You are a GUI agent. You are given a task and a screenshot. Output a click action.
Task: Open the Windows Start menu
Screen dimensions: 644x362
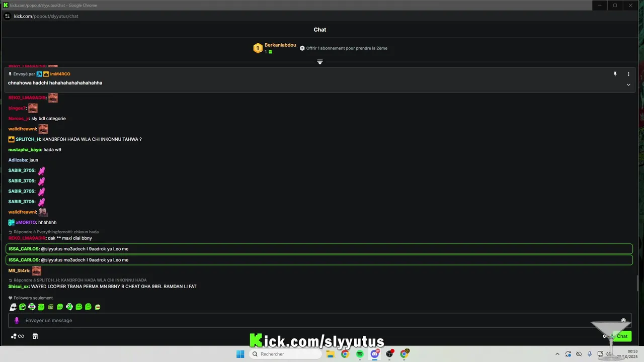click(240, 354)
